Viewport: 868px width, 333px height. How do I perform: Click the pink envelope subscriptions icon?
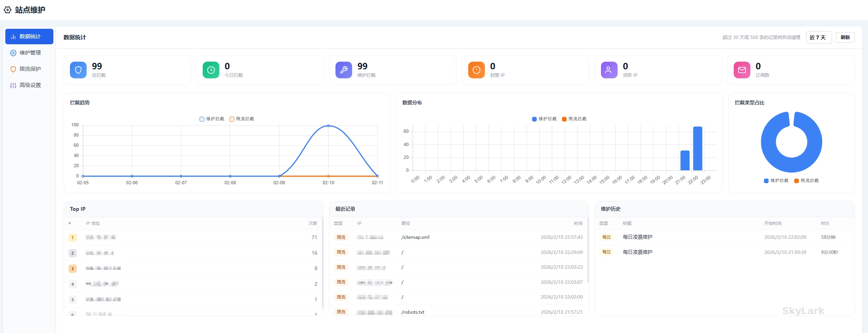point(742,70)
